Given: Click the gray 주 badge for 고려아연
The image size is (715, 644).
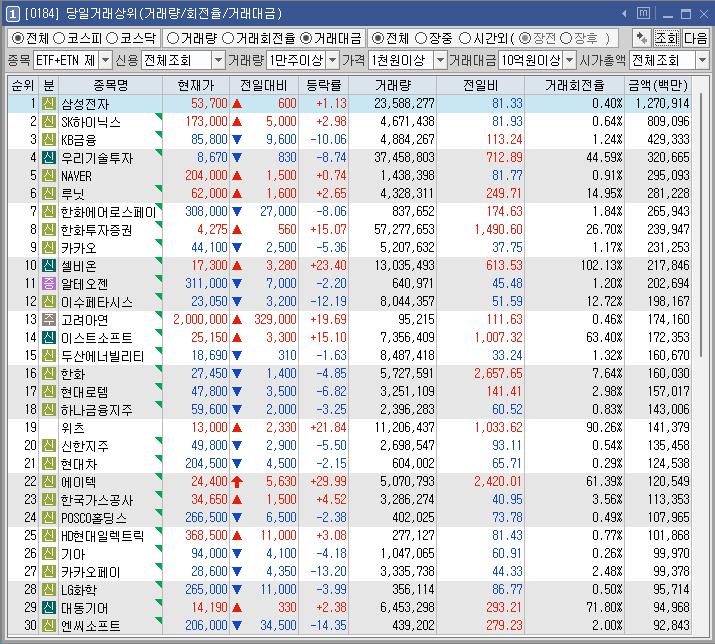Looking at the screenshot, I should [49, 319].
